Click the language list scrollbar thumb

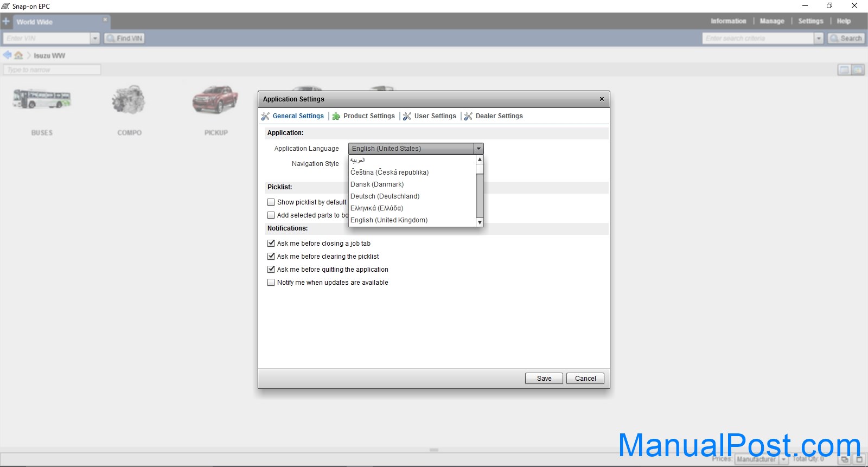[480, 169]
